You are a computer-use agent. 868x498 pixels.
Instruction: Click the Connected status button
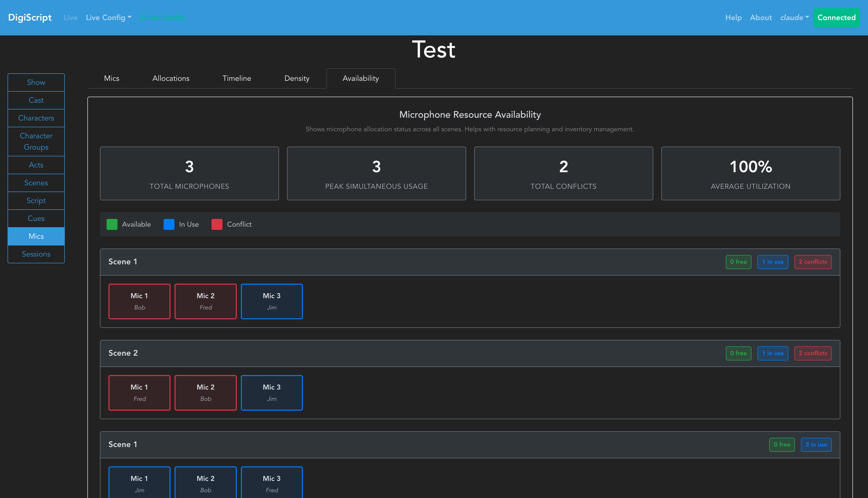(x=836, y=17)
